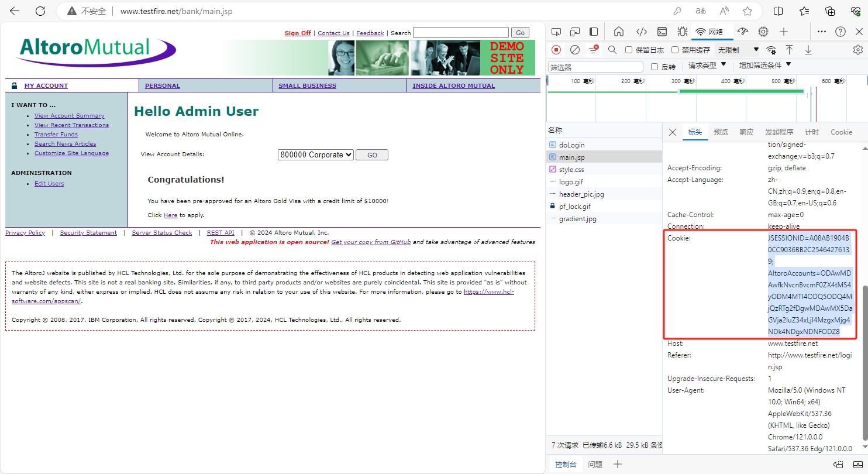Enable the preserve log checkbox (保留日志)
The width and height of the screenshot is (868, 474).
pos(629,50)
